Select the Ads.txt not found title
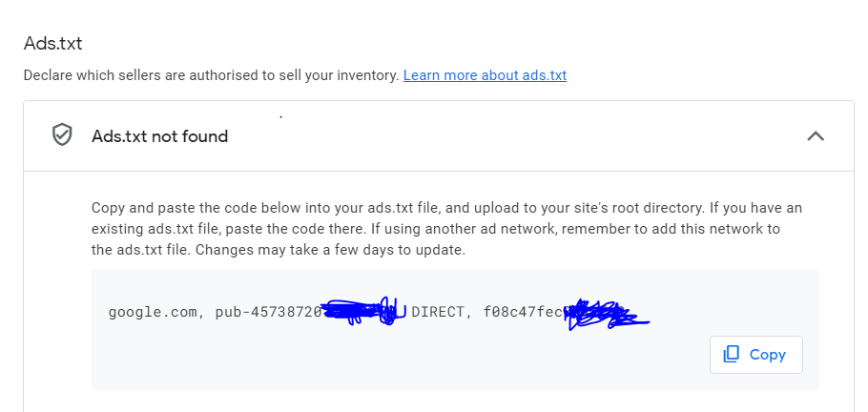The width and height of the screenshot is (868, 412). [x=160, y=136]
